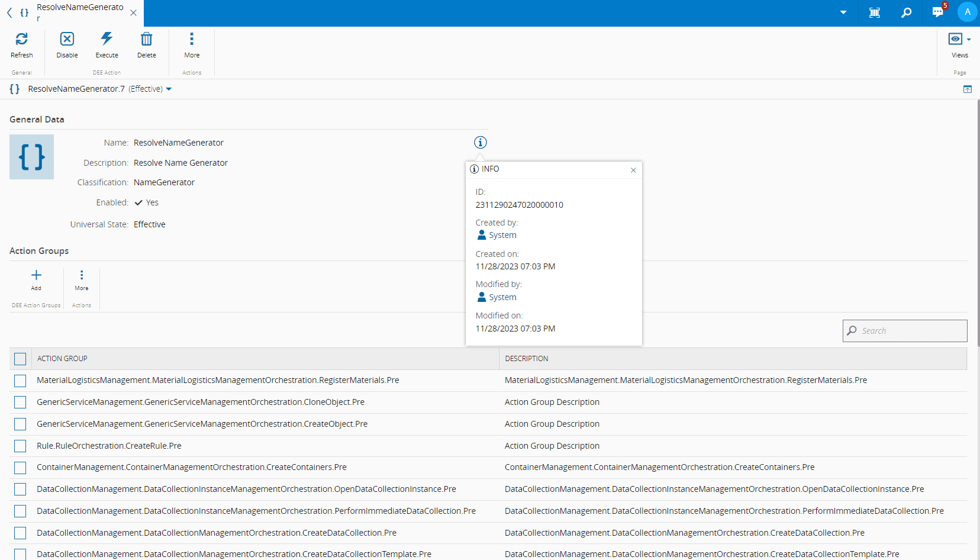This screenshot has width=980, height=560.
Task: Add a new DEE action group
Action: [36, 276]
